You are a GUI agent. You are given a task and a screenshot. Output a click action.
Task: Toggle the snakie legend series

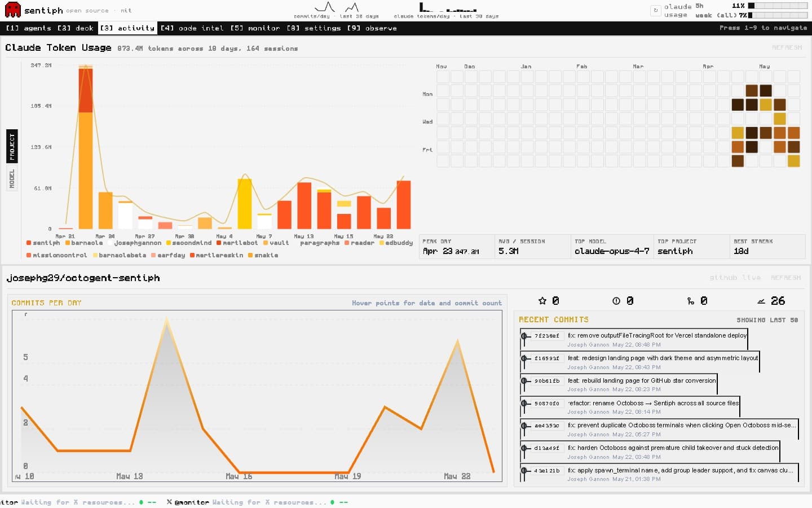(x=263, y=255)
